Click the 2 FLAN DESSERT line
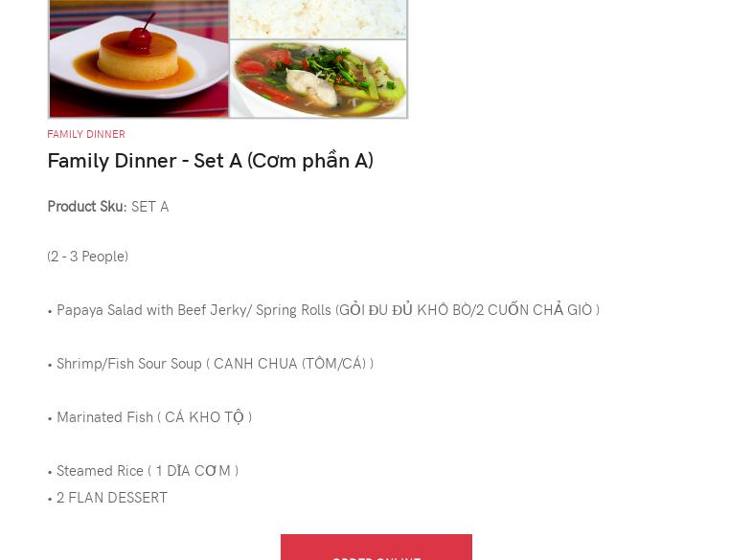The width and height of the screenshot is (752, 560). point(112,498)
